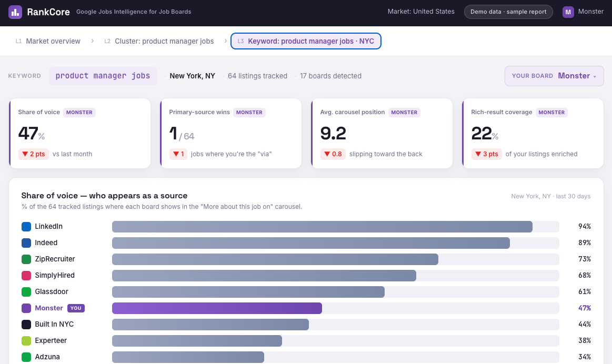This screenshot has height=364, width=612.
Task: Click the red triangle beside 3 pts
Action: [x=478, y=154]
